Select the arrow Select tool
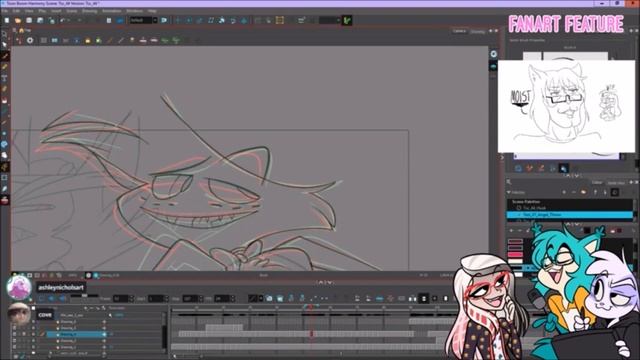 [x=4, y=45]
